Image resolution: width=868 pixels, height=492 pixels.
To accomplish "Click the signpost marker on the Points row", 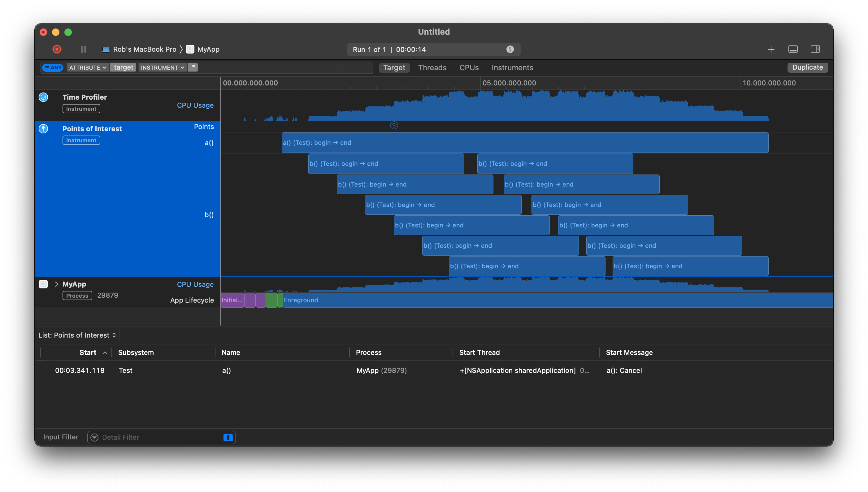I will point(394,126).
